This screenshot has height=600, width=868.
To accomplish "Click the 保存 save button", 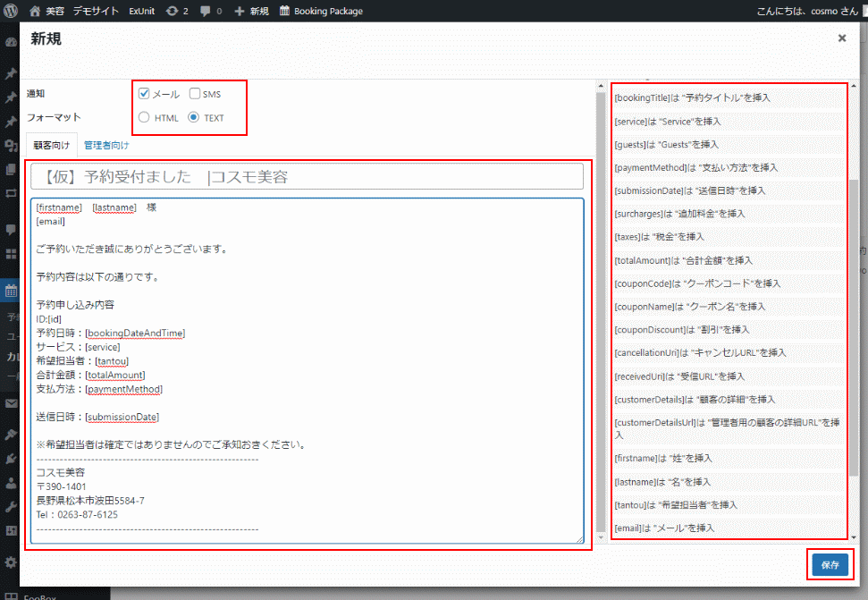I will pos(830,565).
